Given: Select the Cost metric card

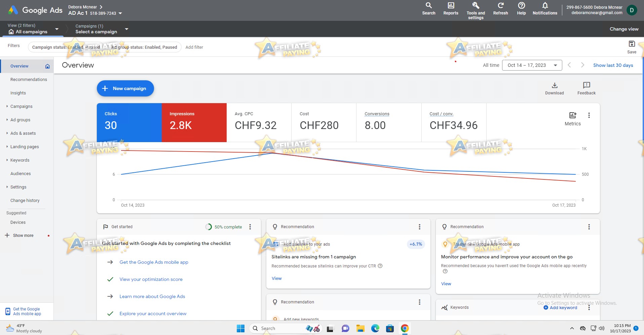Looking at the screenshot, I should 324,122.
